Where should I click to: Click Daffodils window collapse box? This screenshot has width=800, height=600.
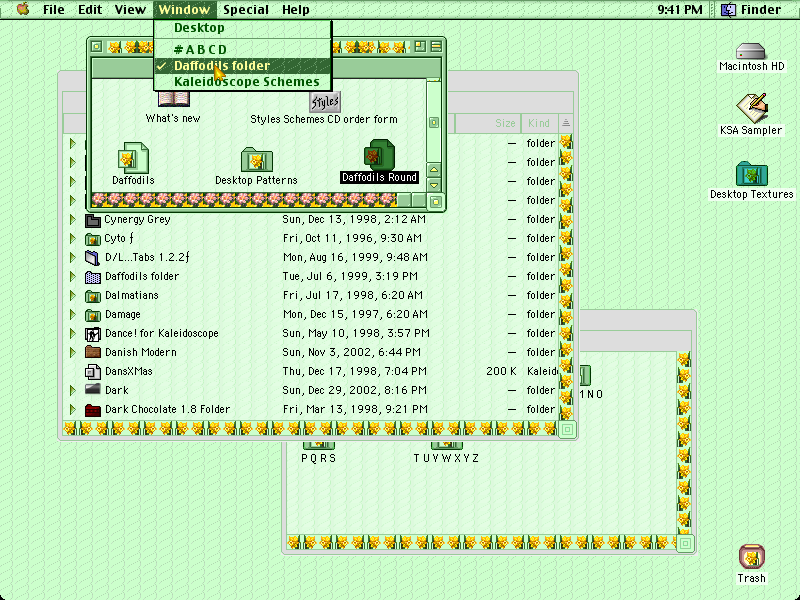[x=436, y=47]
